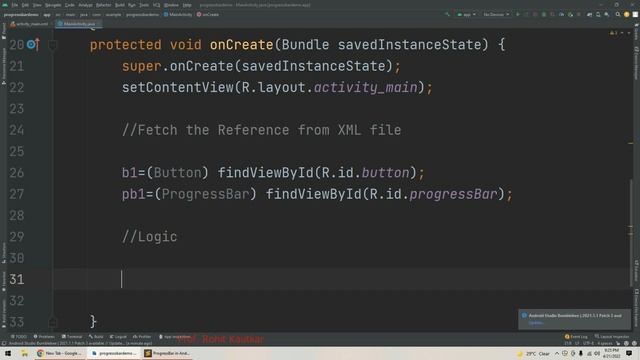Open the Analyze menu
640x360 pixels.
(85, 5)
